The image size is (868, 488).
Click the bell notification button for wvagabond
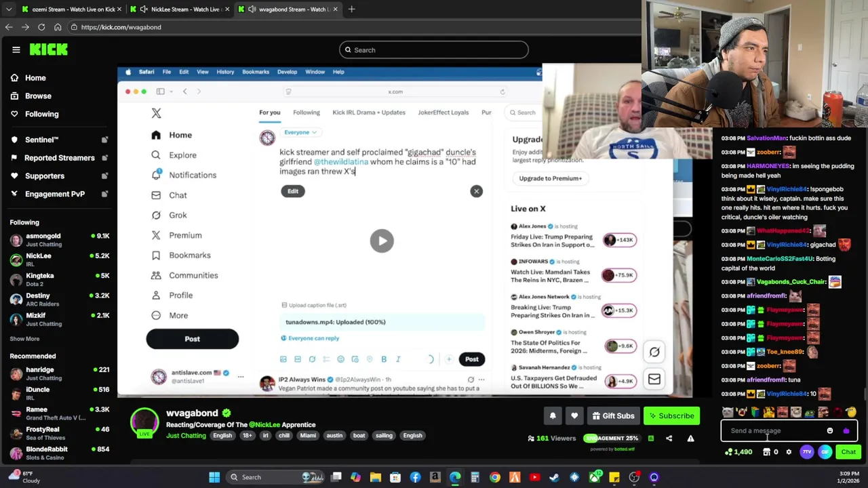pyautogui.click(x=553, y=415)
